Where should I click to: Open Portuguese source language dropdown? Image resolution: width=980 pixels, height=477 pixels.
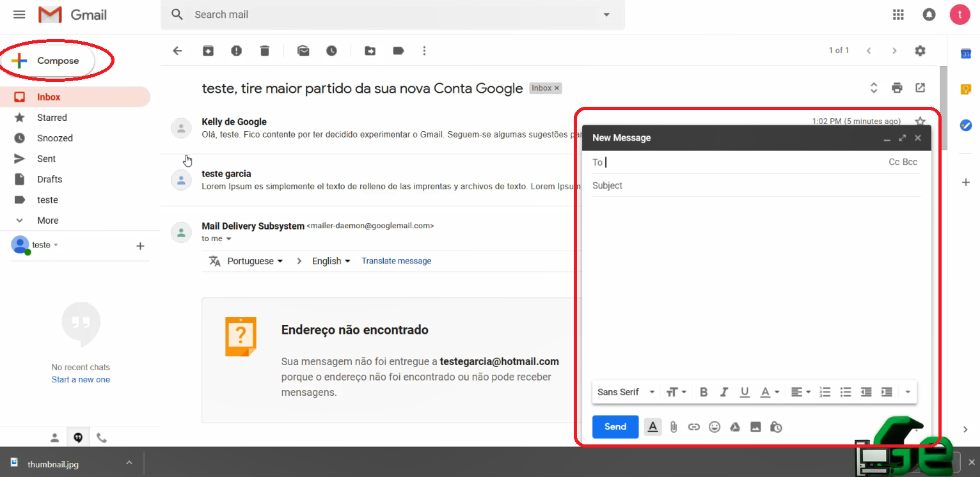[255, 261]
